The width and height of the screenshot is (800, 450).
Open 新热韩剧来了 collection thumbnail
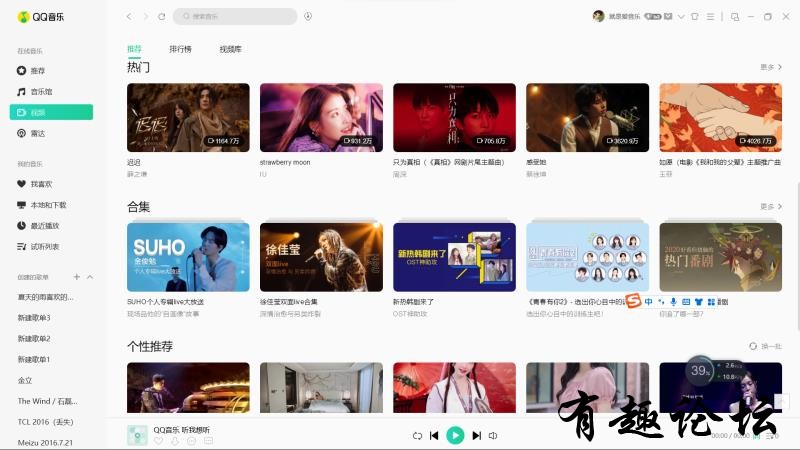coord(455,257)
